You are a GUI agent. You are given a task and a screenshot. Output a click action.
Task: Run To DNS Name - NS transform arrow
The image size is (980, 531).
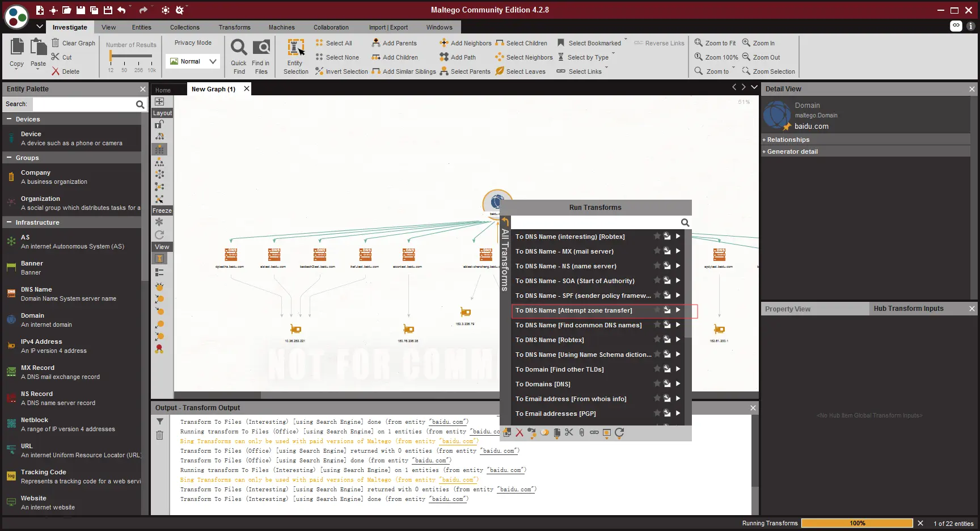pos(678,265)
